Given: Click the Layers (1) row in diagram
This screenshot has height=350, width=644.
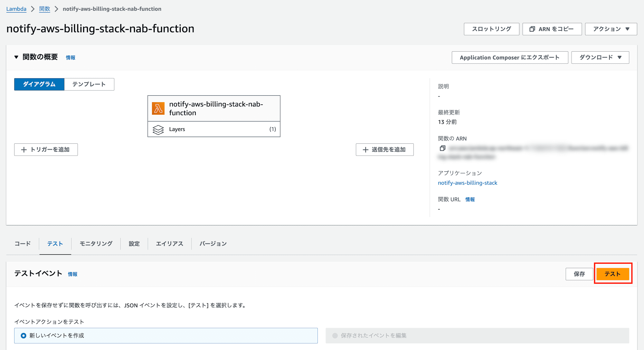Looking at the screenshot, I should click(x=214, y=129).
